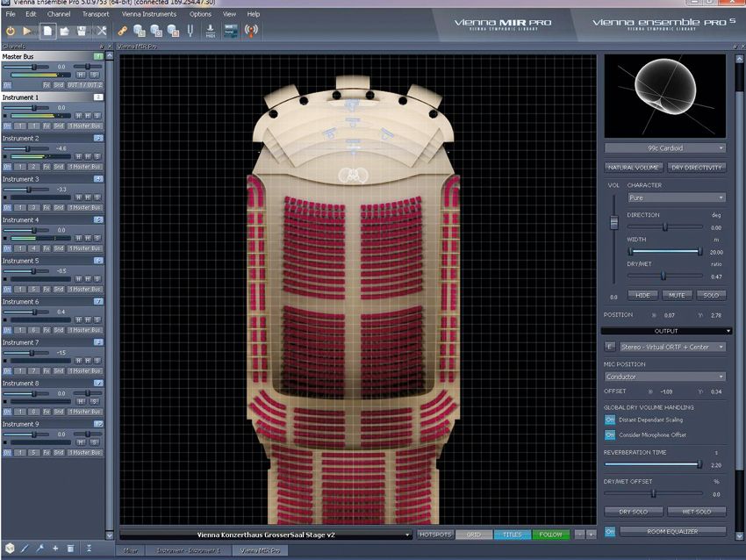Click channels list scroll down arrow
This screenshot has height=560, width=746.
tap(110, 535)
